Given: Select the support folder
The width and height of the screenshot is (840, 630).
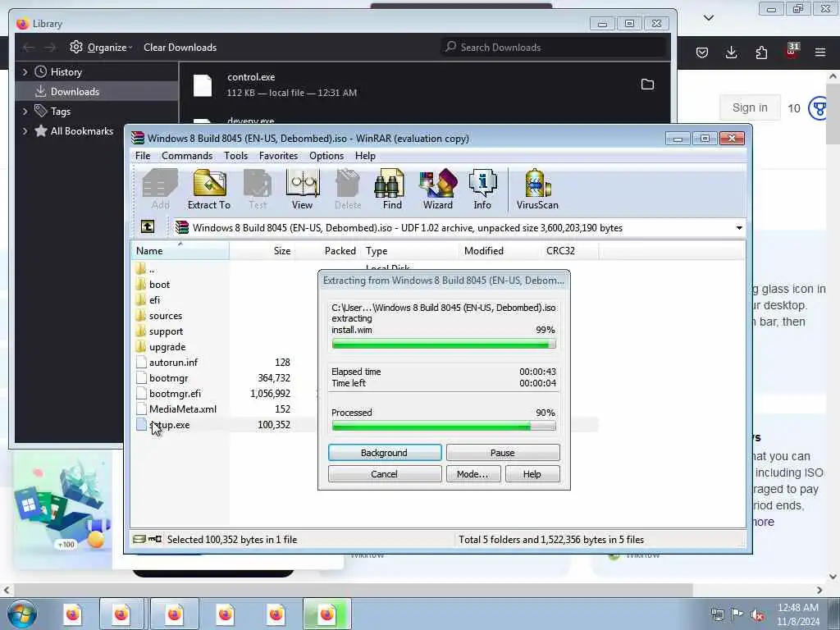Looking at the screenshot, I should (x=166, y=331).
